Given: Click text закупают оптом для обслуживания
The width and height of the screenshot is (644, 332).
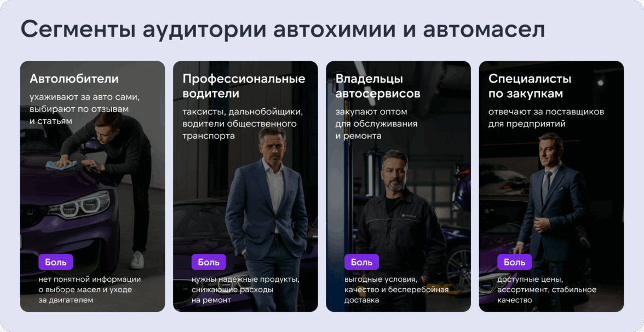Looking at the screenshot, I should [377, 124].
